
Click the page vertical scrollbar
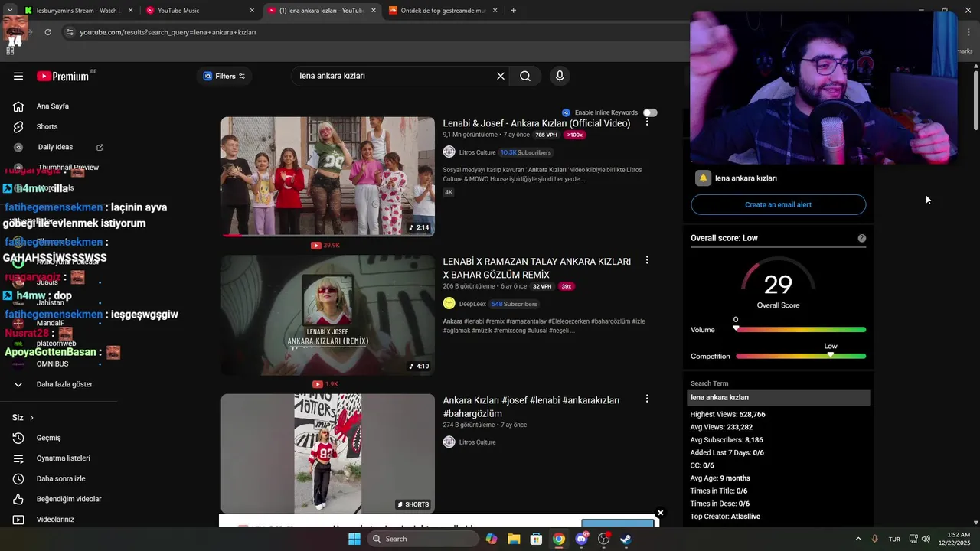tap(976, 99)
